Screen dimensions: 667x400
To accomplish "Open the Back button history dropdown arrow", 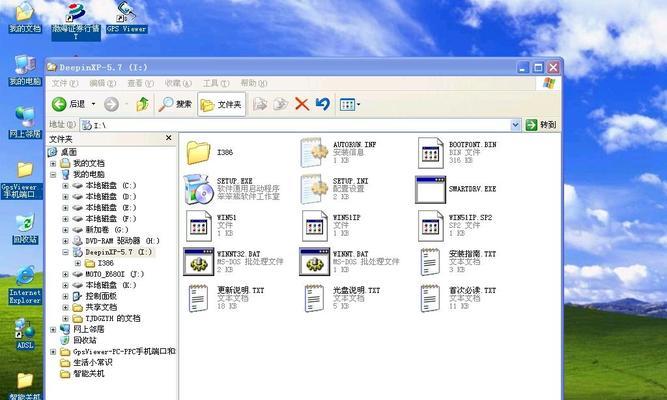I will (x=93, y=104).
